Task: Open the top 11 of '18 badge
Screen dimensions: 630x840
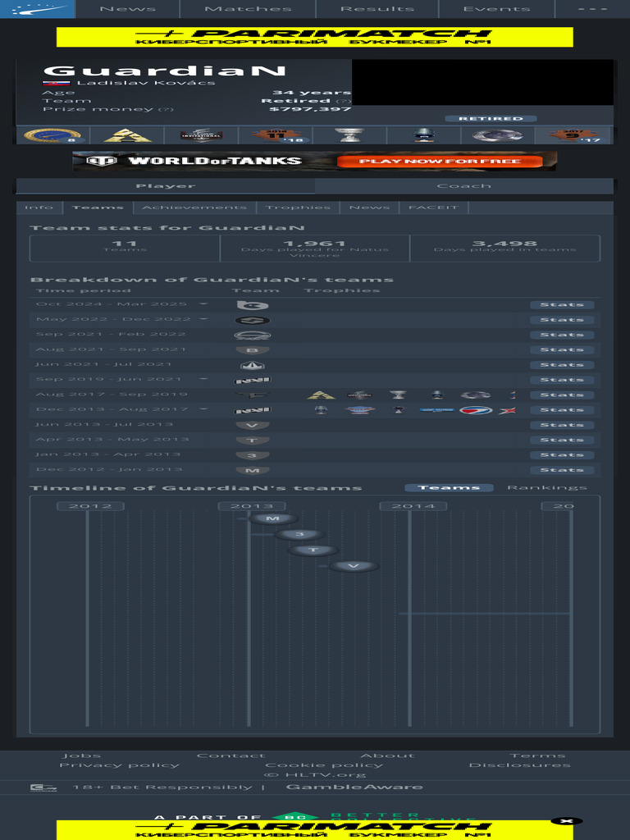Action: 277,135
